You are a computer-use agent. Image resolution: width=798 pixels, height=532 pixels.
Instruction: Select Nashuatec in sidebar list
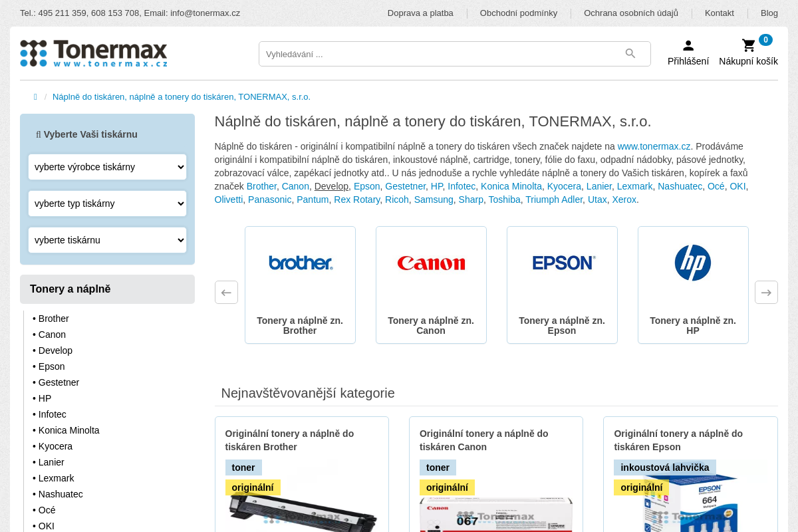61,494
